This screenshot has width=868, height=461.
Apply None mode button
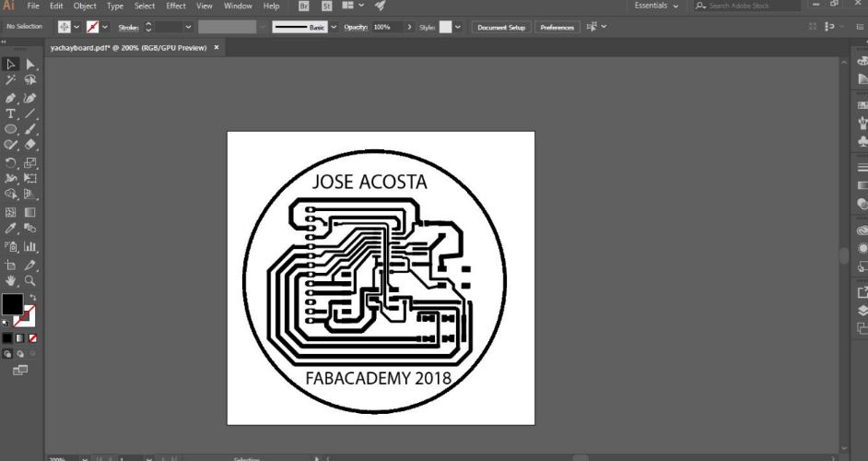tap(32, 338)
